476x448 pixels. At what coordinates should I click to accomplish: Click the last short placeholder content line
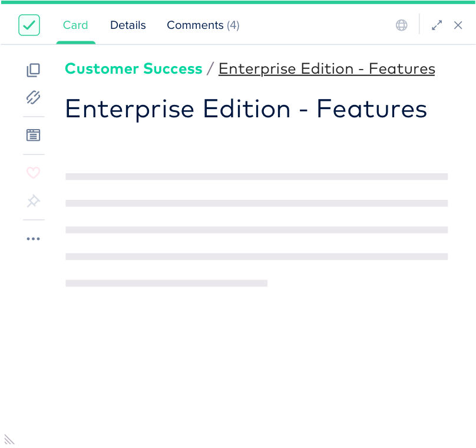166,283
